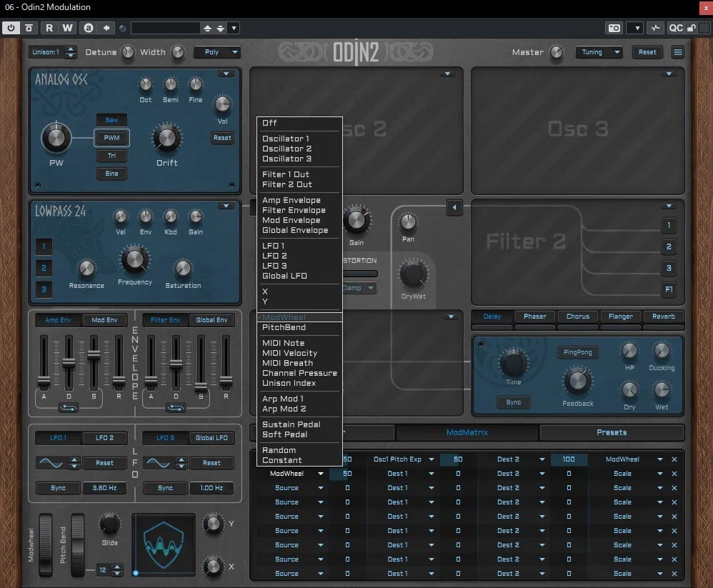This screenshot has width=713, height=588.
Task: Click the Modwheel vertical slider
Action: click(x=46, y=544)
